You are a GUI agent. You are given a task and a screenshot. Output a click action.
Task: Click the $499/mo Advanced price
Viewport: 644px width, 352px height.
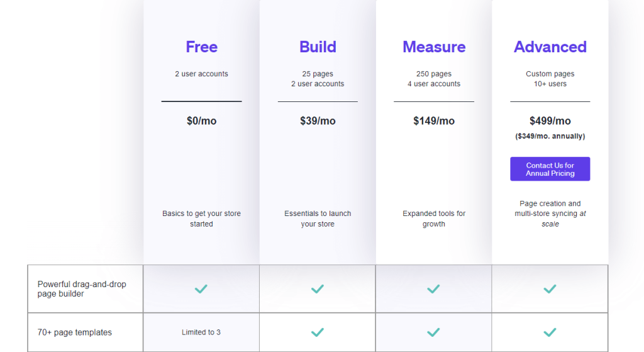click(550, 121)
